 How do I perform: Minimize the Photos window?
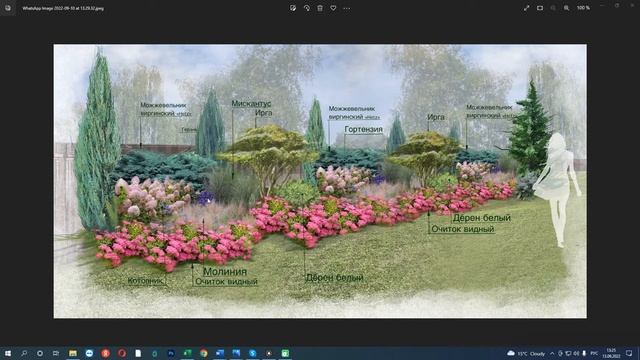point(602,6)
